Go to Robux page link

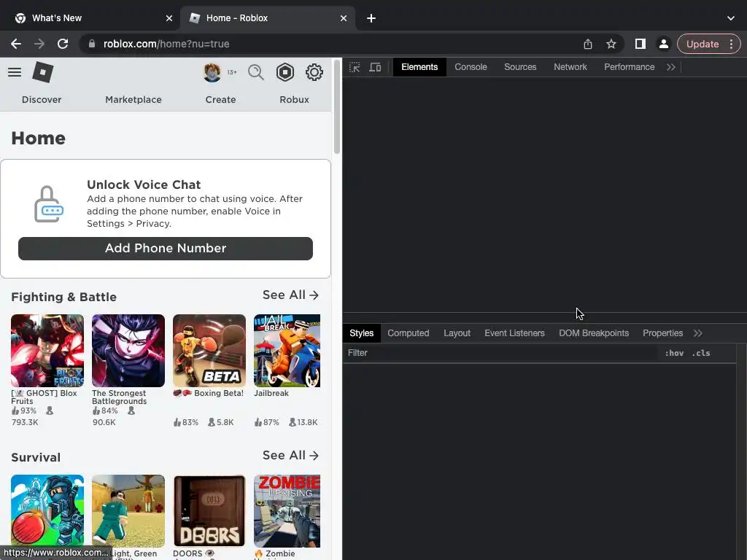pos(295,99)
